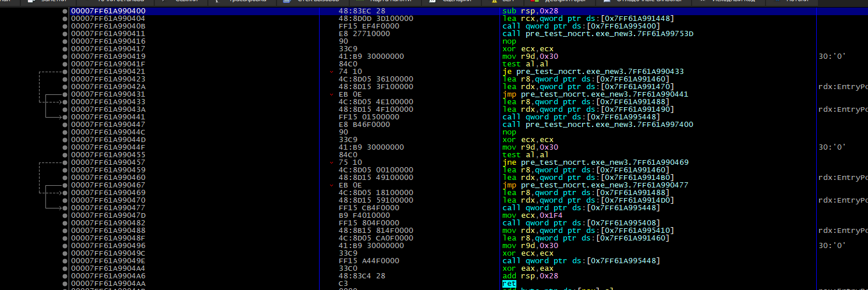
Task: Toggle breakpoint bullet at address 00007FF61A990400
Action: tap(65, 11)
